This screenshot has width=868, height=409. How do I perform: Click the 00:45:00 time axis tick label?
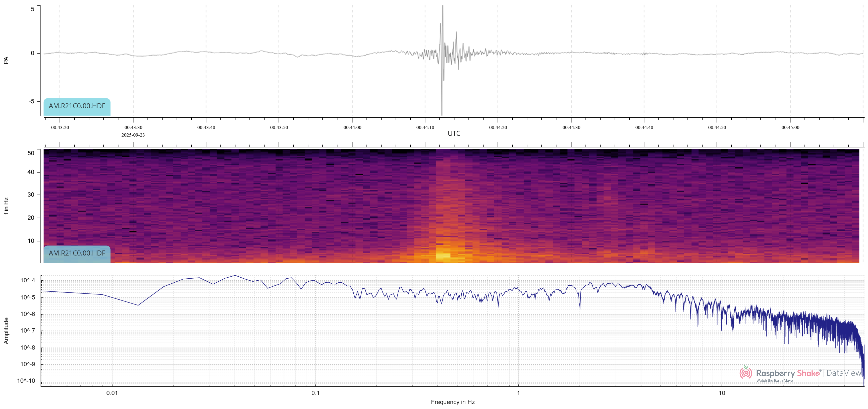(x=790, y=127)
